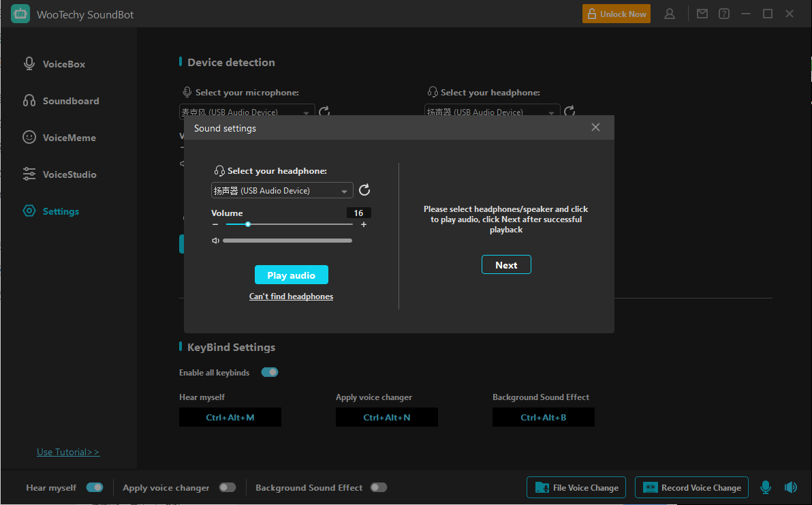Click the Can't find headphones link
Screen dimensions: 812x505
click(x=291, y=296)
